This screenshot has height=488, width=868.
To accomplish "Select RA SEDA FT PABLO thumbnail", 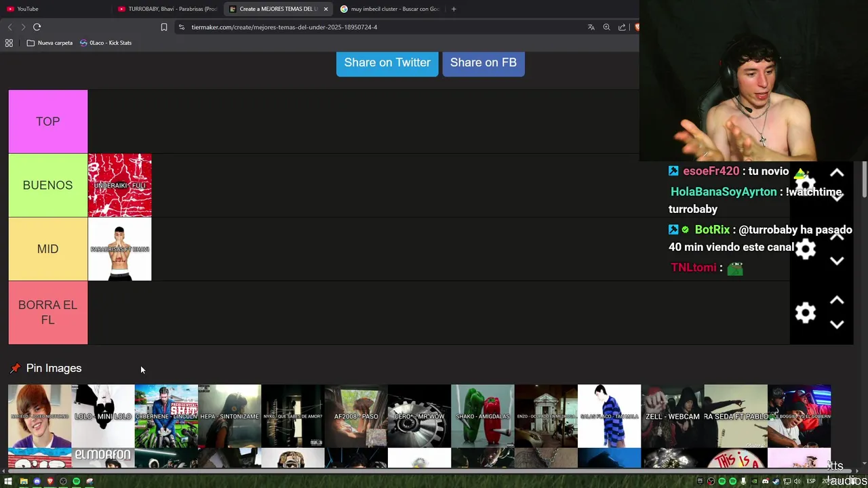I will pyautogui.click(x=736, y=416).
